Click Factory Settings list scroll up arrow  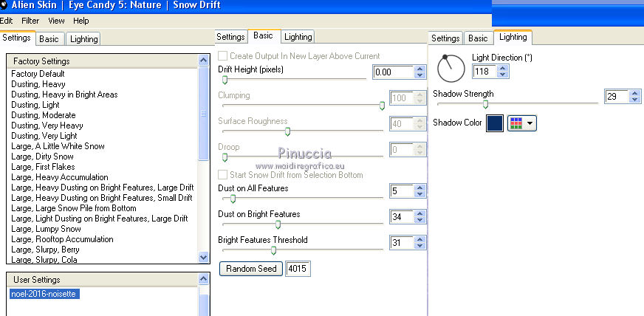[203, 61]
